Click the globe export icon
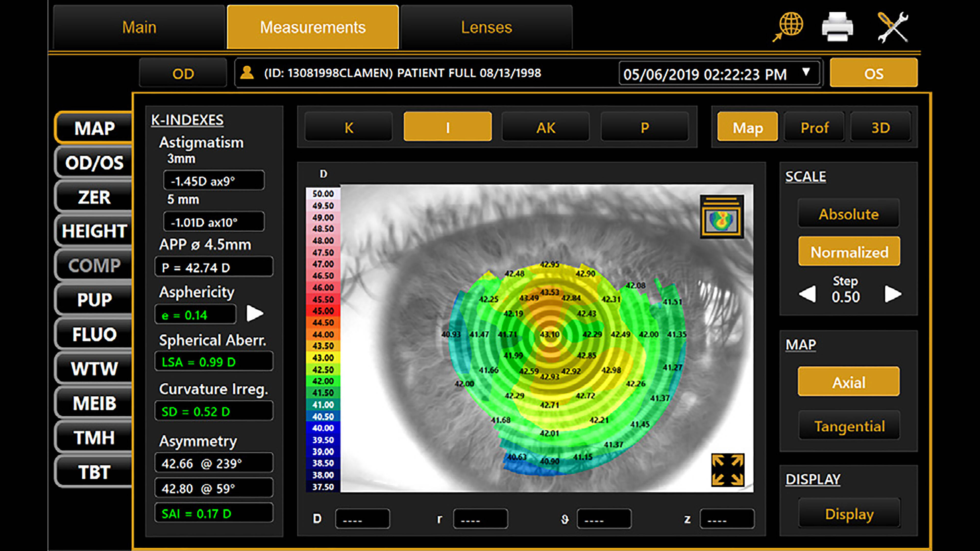Image resolution: width=980 pixels, height=551 pixels. tap(788, 27)
